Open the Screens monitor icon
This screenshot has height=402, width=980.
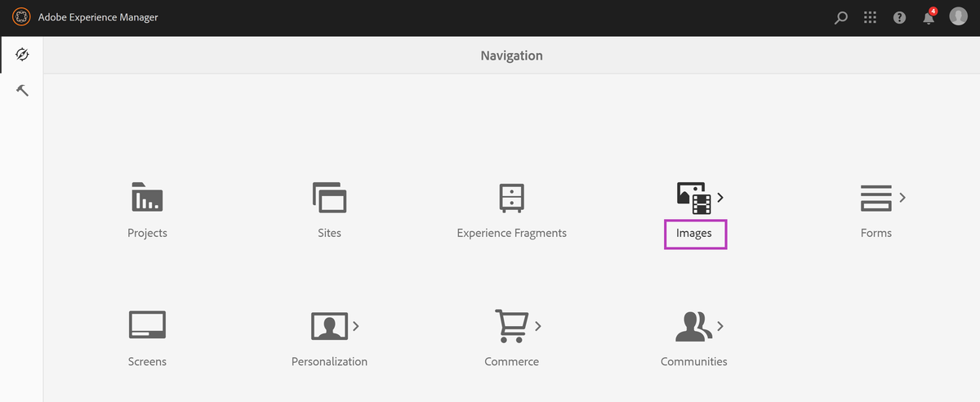[x=147, y=324]
